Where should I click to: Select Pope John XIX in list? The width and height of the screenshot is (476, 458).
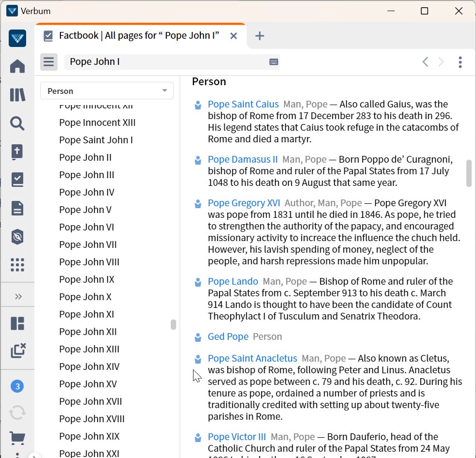89,436
